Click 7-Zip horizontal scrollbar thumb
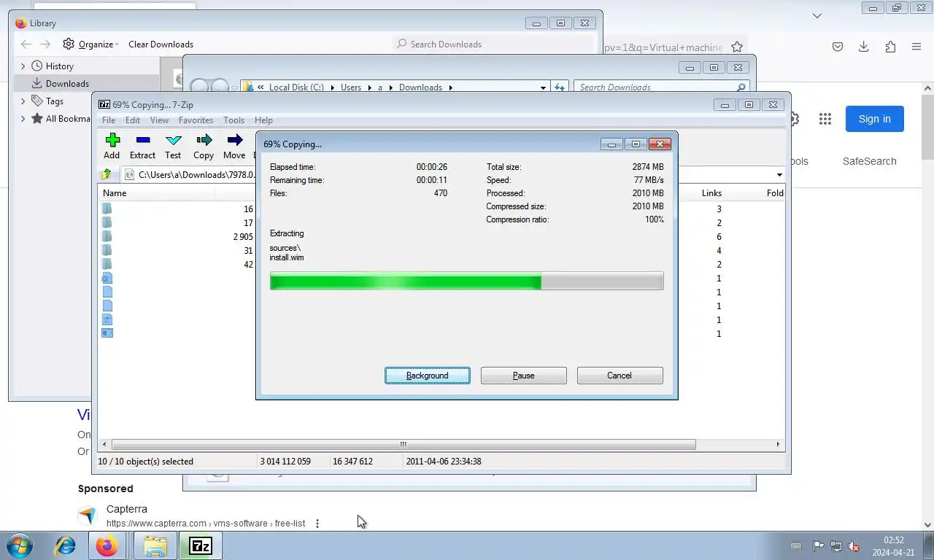934x560 pixels. coord(403,444)
